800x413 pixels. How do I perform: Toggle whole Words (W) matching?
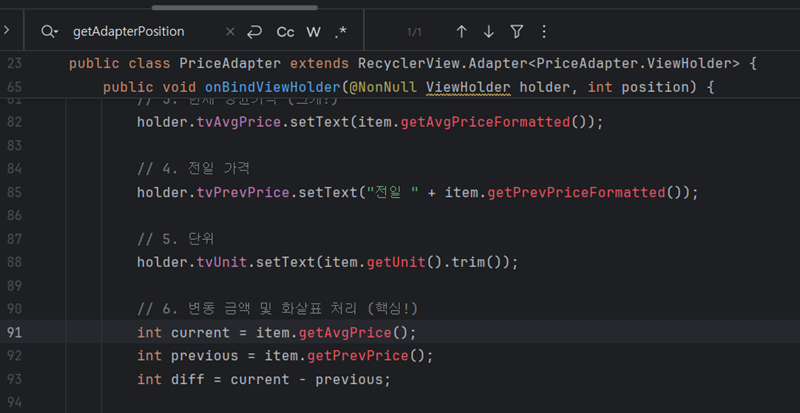click(313, 32)
